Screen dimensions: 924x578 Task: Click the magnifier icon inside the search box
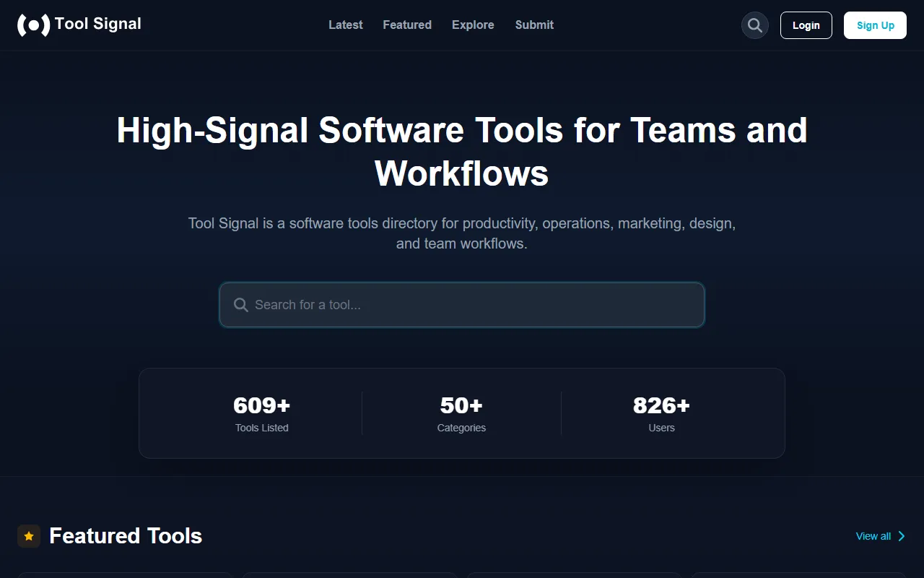point(241,305)
